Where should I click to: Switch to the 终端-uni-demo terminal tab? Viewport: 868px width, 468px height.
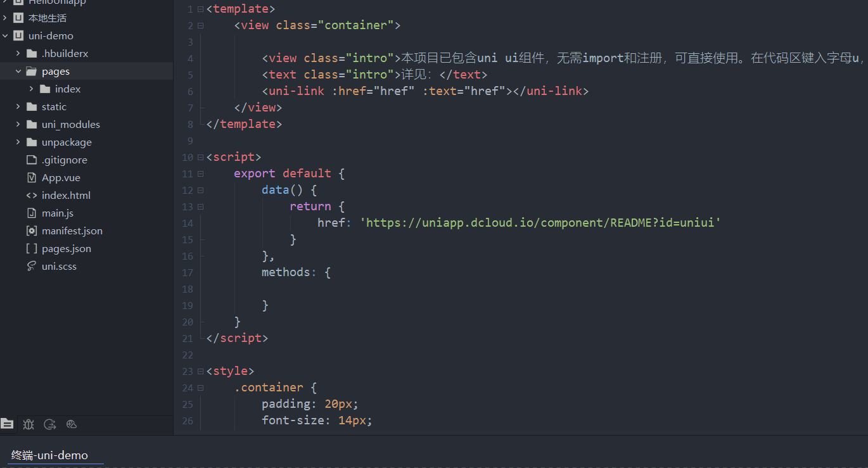[x=49, y=455]
